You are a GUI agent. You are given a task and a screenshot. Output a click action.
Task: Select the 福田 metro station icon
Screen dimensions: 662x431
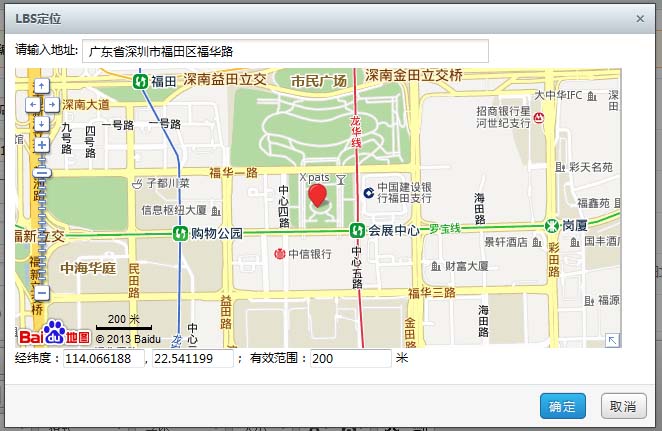[140, 81]
